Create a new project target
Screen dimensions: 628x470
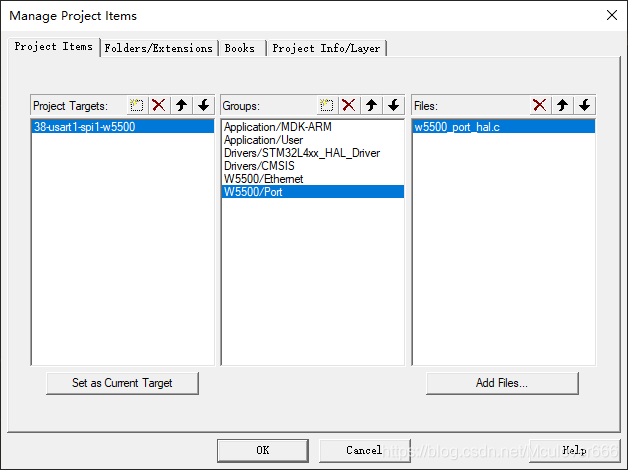coord(137,105)
